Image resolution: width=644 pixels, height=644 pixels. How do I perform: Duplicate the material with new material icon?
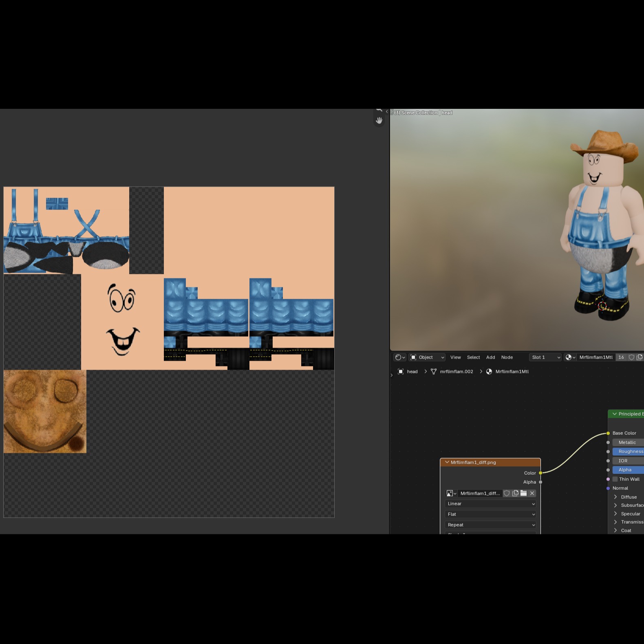(x=640, y=357)
